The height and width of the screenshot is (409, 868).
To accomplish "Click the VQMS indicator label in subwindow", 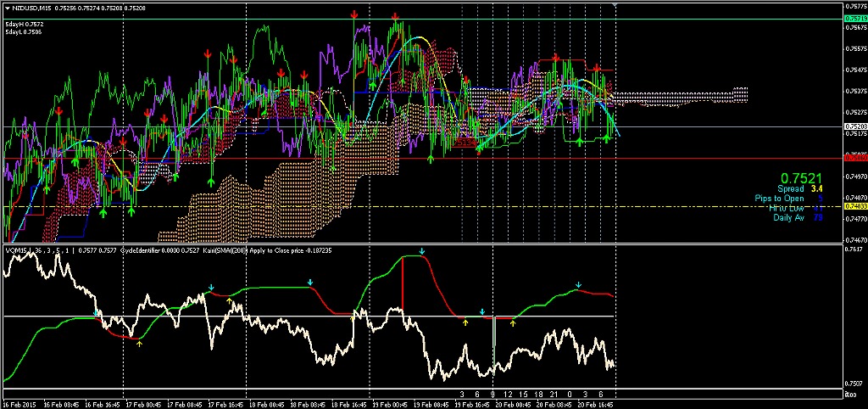I will (17, 250).
